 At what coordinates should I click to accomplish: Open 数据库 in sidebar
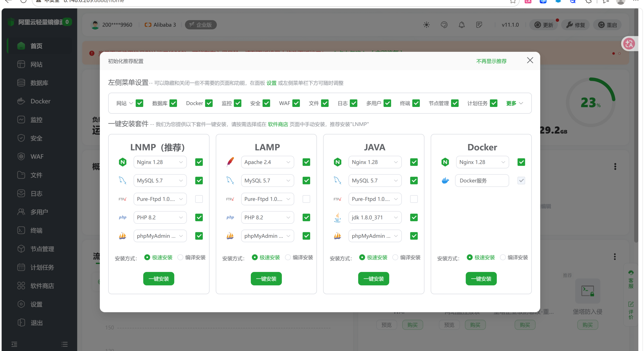point(40,83)
